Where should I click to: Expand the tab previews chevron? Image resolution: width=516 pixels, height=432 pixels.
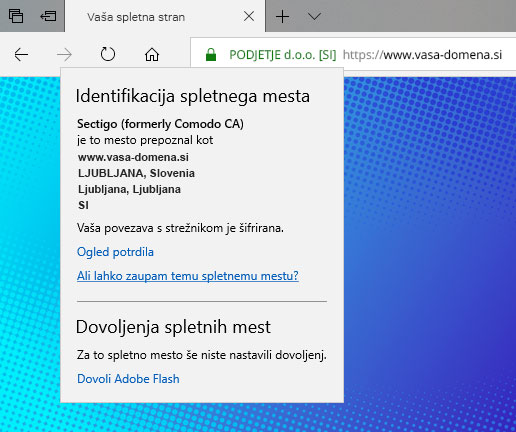pyautogui.click(x=314, y=16)
